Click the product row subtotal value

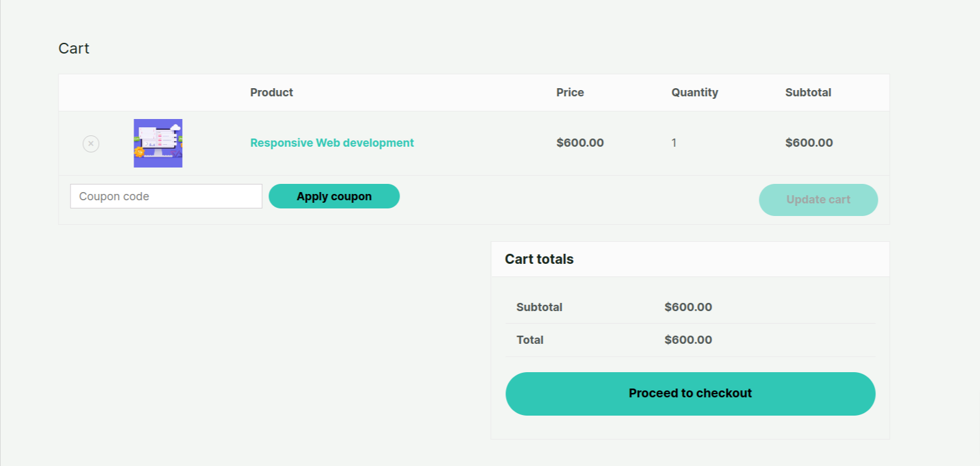tap(809, 143)
